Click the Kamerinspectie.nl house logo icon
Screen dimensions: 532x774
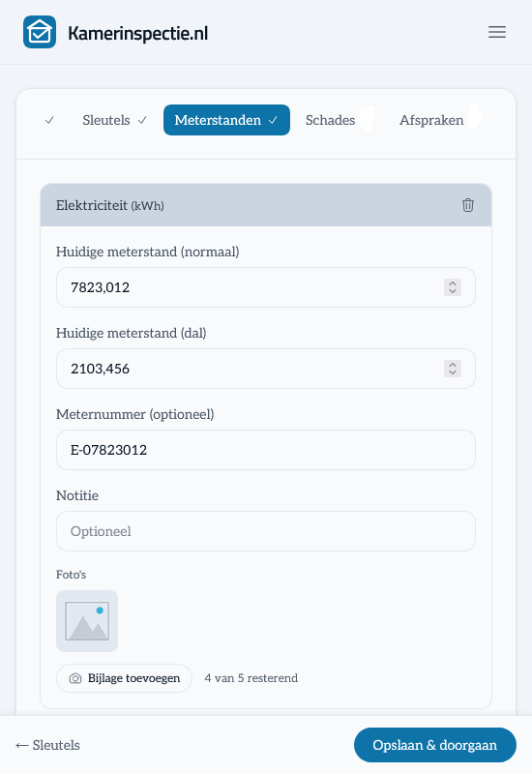point(40,32)
